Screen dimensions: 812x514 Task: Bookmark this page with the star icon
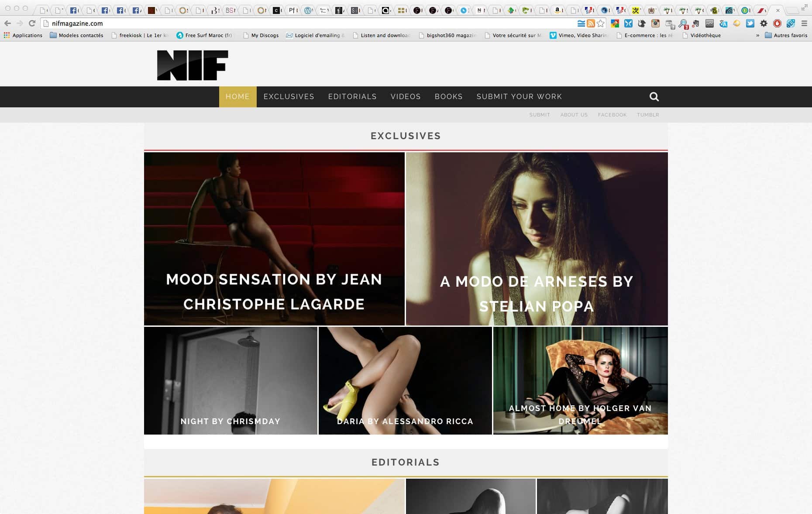click(x=601, y=24)
